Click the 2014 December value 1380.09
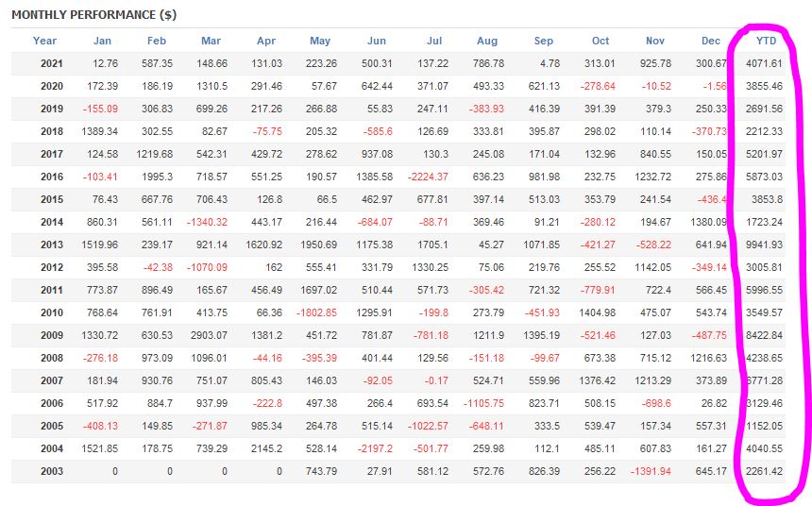 point(704,222)
